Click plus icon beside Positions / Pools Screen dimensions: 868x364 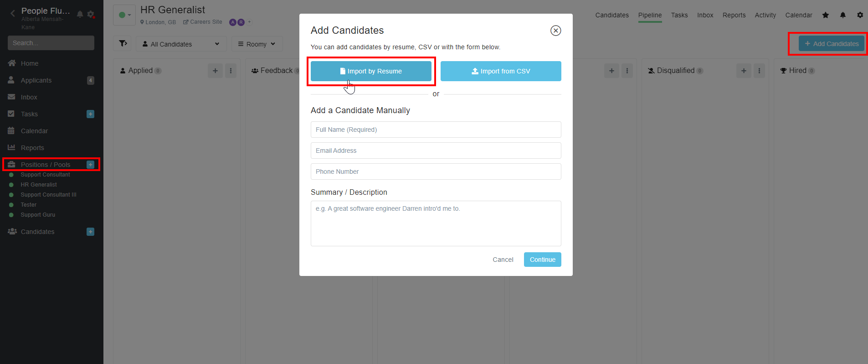coord(91,165)
